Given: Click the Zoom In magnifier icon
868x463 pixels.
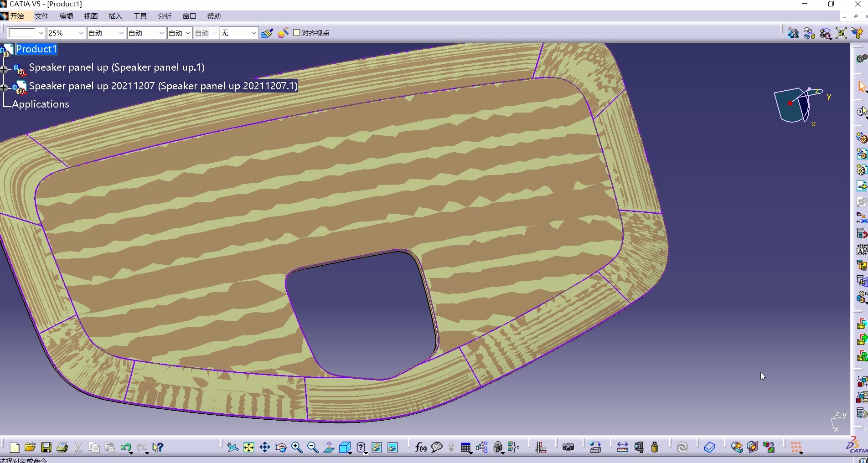Looking at the screenshot, I should pyautogui.click(x=297, y=448).
